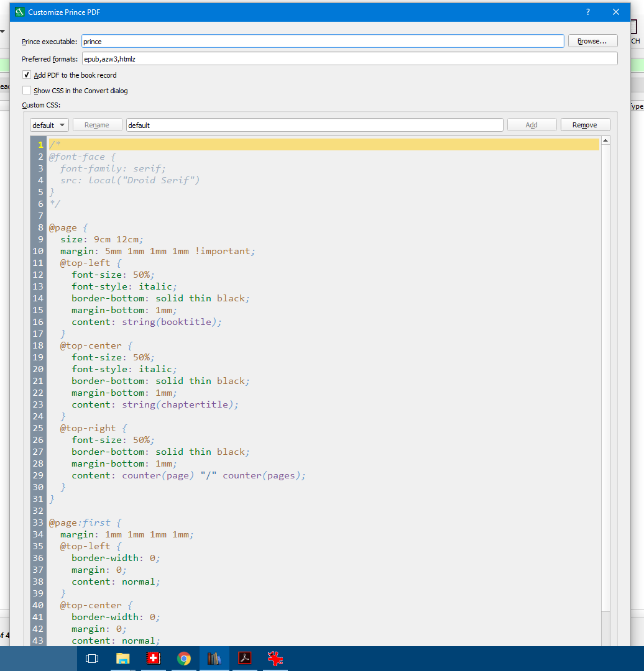Switch to calibre books icon in taskbar
Viewport: 644px width, 671px height.
(x=214, y=659)
